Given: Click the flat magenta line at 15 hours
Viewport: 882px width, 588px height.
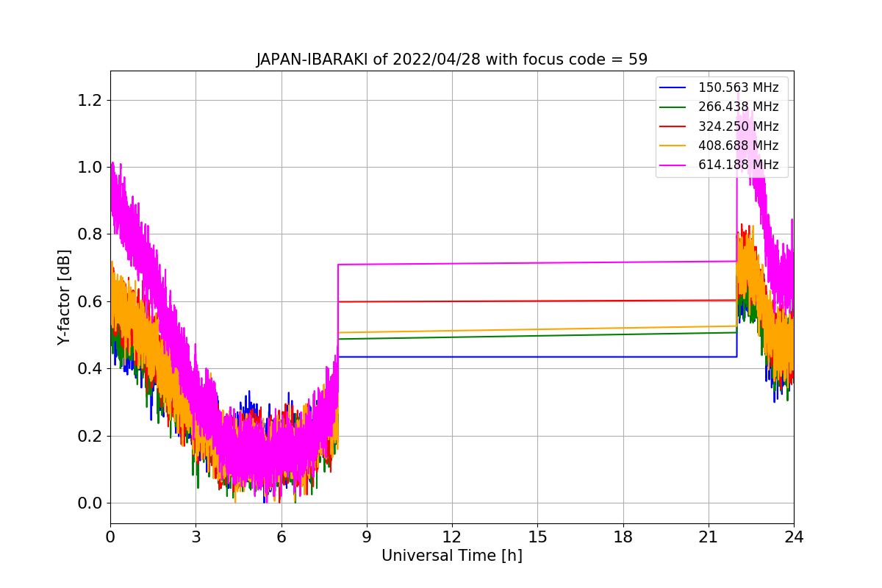Looking at the screenshot, I should 537,262.
